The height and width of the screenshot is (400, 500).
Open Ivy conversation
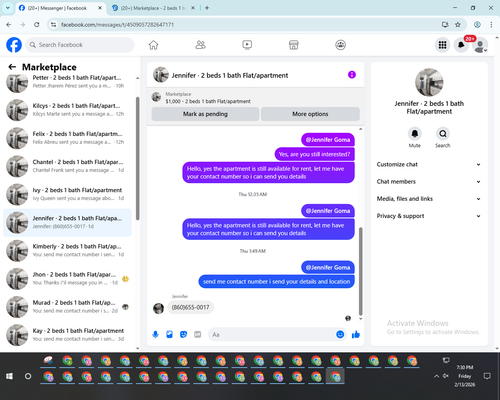67,194
